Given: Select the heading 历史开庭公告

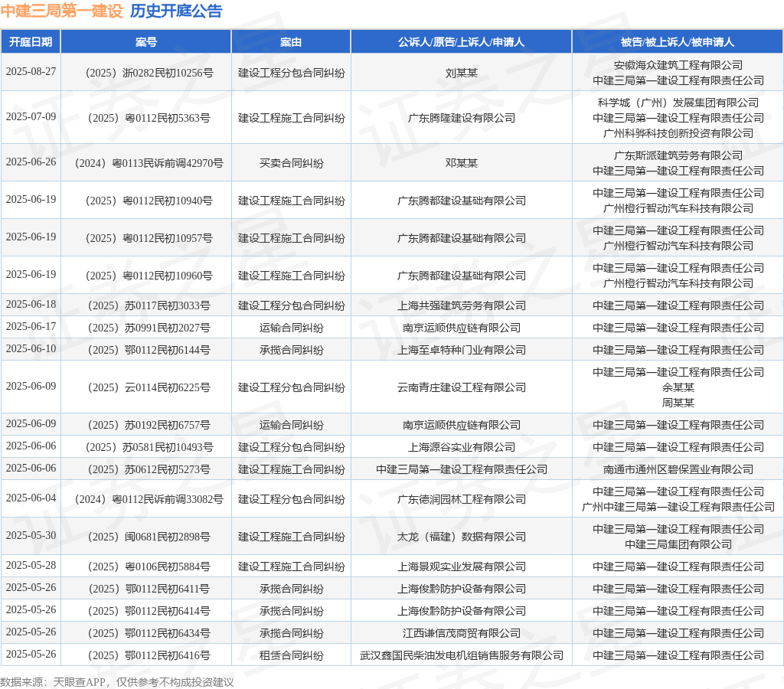Looking at the screenshot, I should tap(176, 11).
